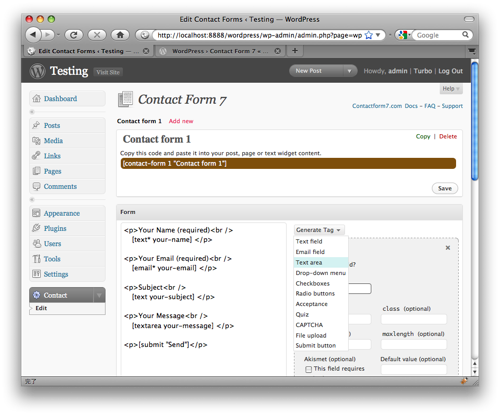
Task: Open Dashboard via its house icon
Action: 36,98
